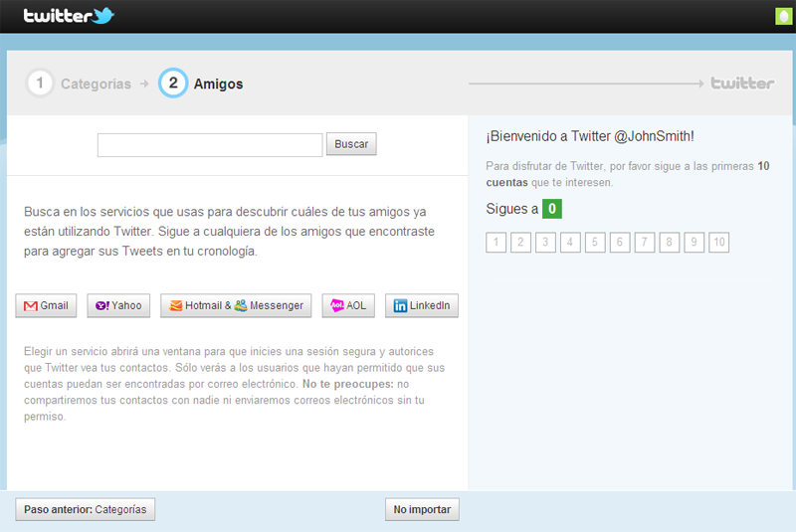Click No importar button

[x=422, y=510]
